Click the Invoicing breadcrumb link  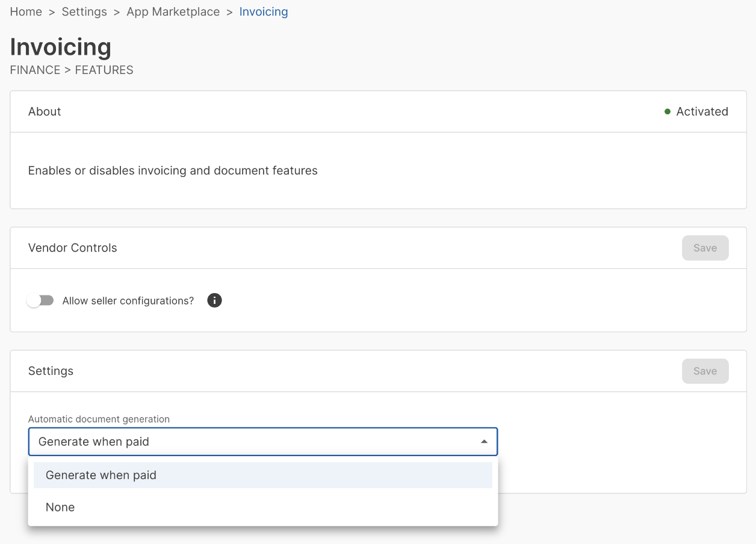[x=264, y=12]
